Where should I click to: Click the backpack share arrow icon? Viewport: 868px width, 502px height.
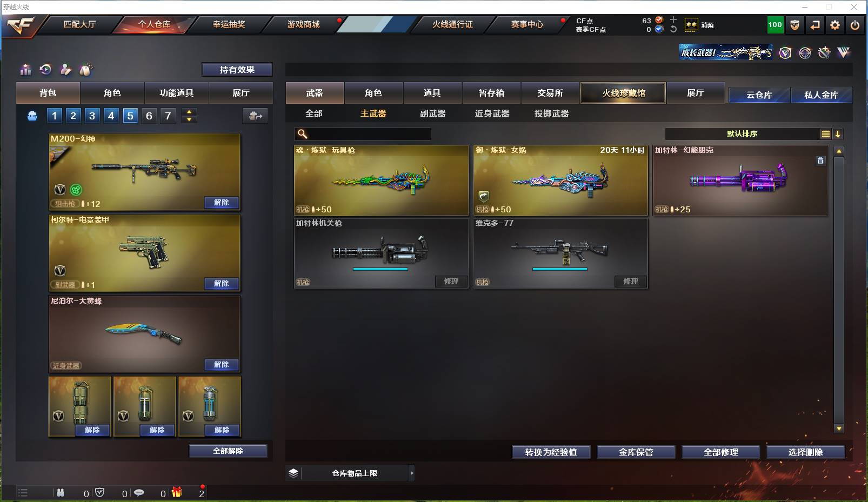255,116
